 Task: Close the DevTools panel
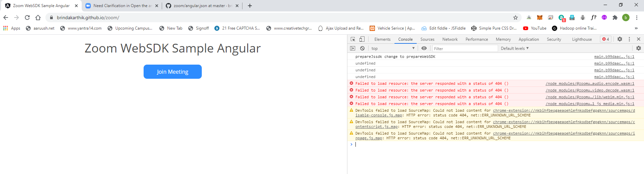tap(639, 39)
